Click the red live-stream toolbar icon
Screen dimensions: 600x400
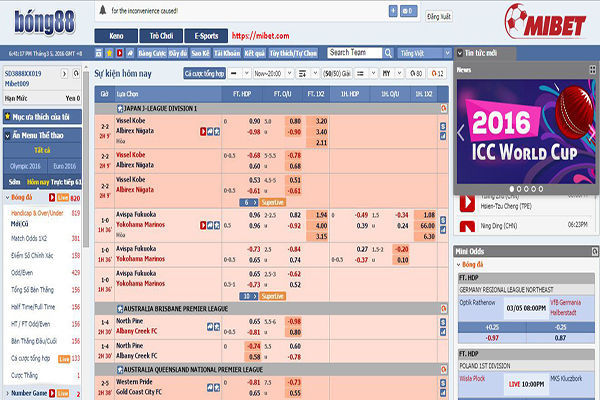click(x=120, y=53)
